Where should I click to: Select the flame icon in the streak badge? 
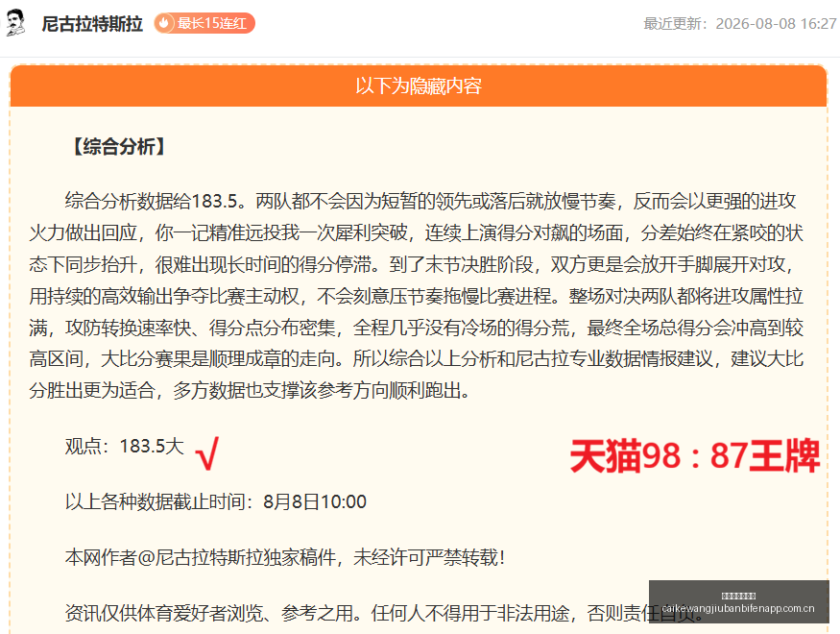point(164,23)
